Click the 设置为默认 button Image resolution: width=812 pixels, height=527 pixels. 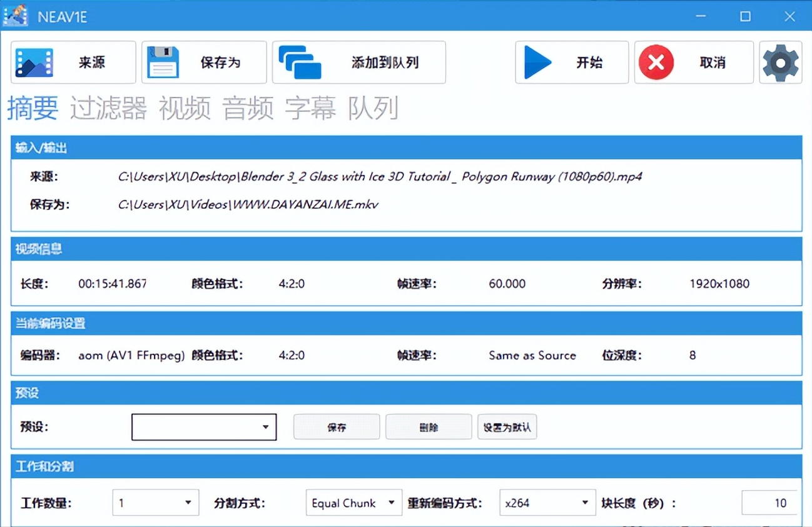[x=507, y=427]
